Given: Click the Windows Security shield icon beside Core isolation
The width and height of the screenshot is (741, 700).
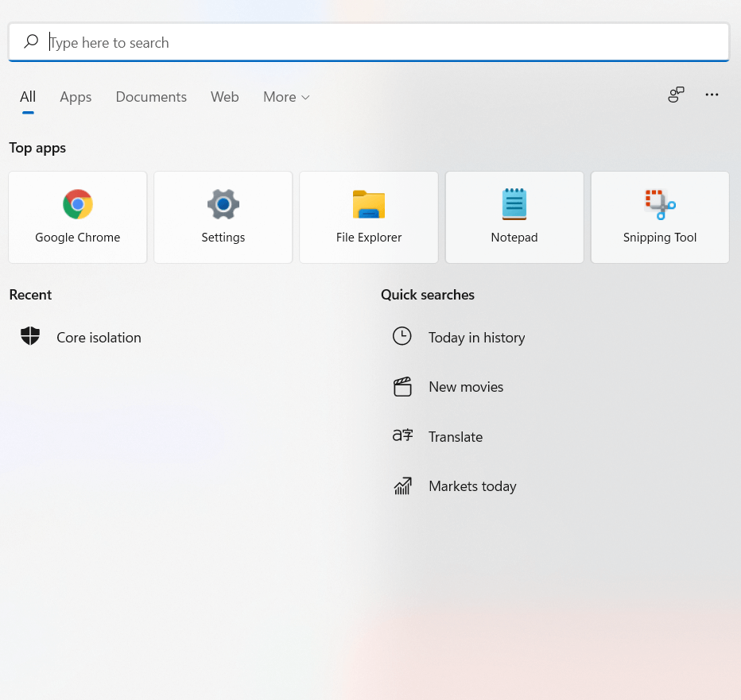Looking at the screenshot, I should coord(29,336).
